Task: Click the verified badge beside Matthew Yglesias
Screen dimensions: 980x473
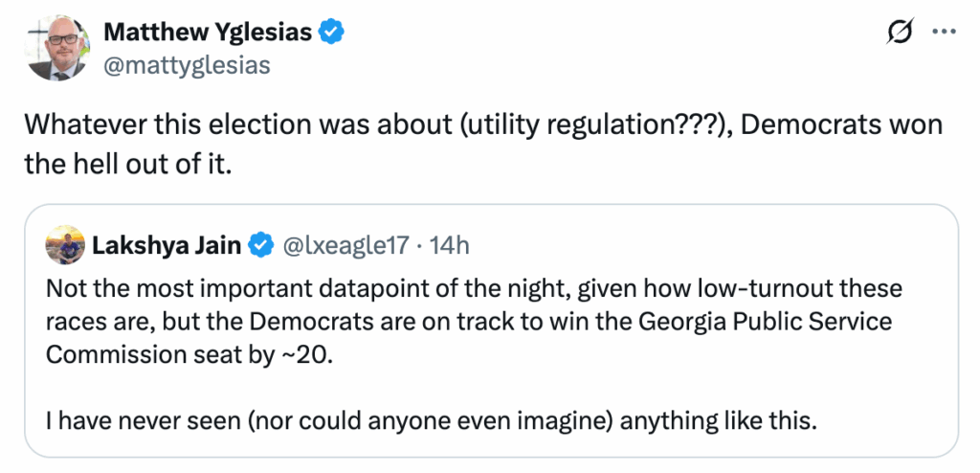Action: [x=332, y=33]
